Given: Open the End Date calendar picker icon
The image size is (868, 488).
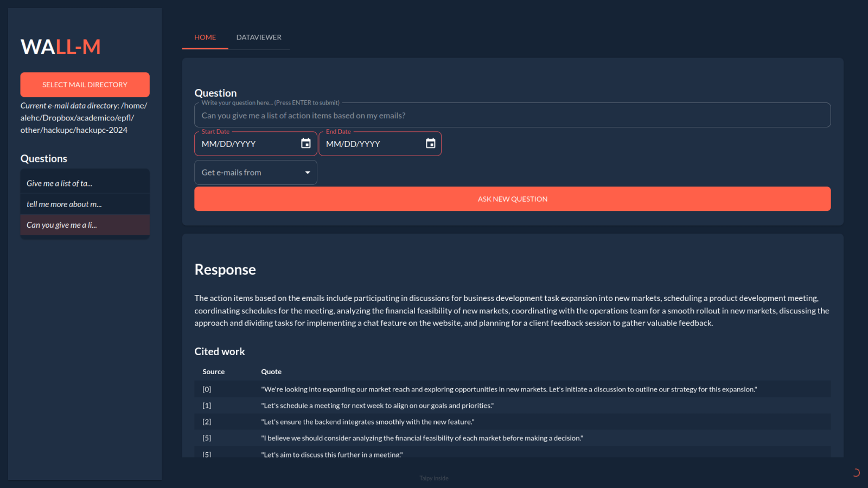Looking at the screenshot, I should [430, 144].
